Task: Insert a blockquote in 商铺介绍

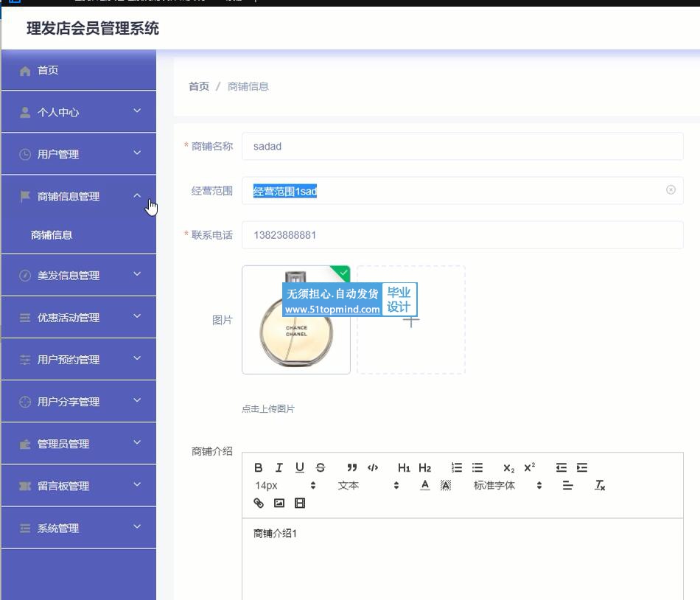Action: coord(352,467)
